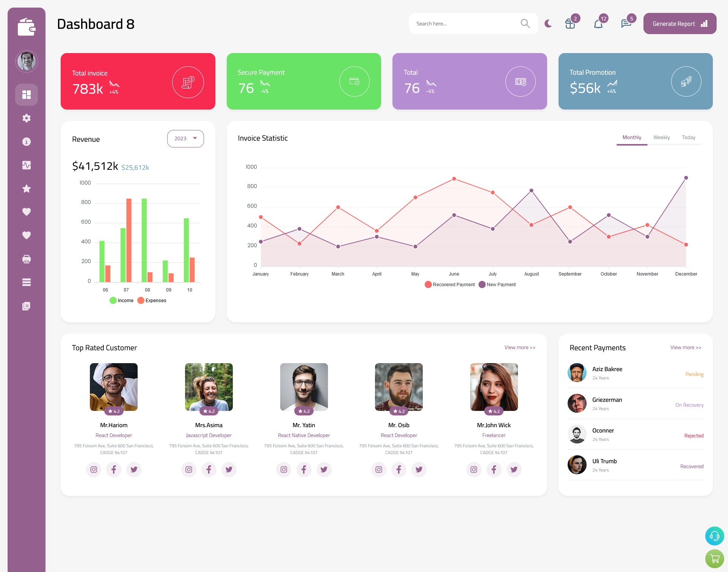The width and height of the screenshot is (728, 572).
Task: Expand the 2023 revenue year dropdown
Action: pos(185,138)
